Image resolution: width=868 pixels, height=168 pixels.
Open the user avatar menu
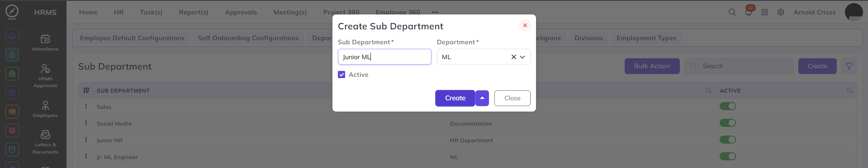[854, 12]
